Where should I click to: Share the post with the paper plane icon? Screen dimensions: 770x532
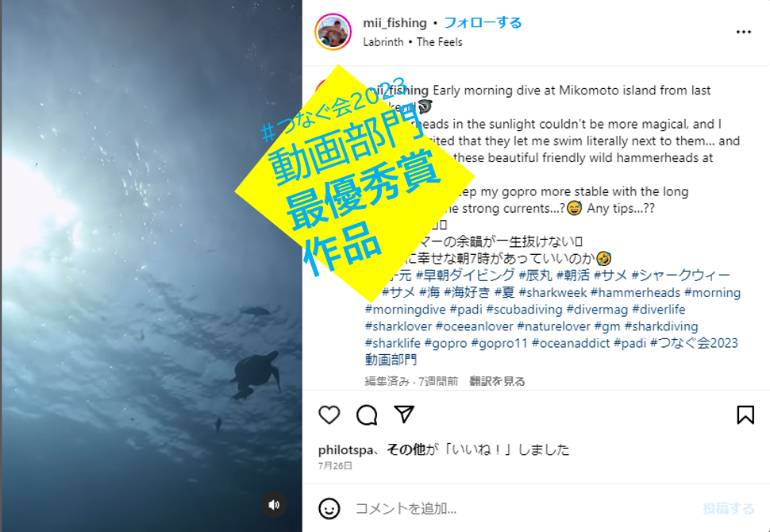(x=404, y=414)
